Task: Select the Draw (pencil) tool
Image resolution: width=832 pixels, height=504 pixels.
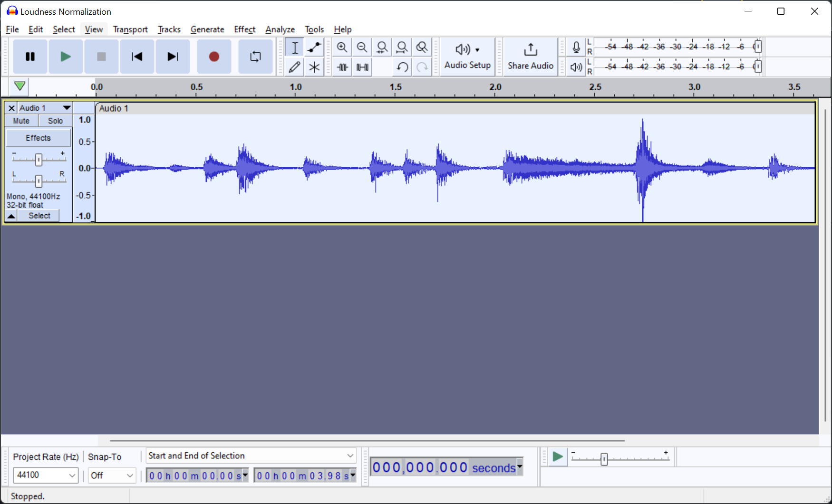Action: 295,67
